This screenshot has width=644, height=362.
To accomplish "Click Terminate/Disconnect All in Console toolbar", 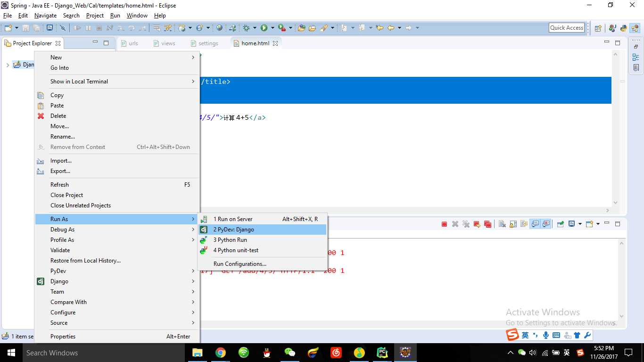I will point(487,224).
